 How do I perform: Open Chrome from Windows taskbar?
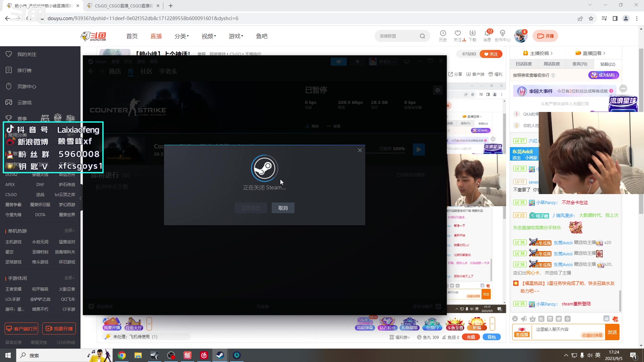pos(122,355)
